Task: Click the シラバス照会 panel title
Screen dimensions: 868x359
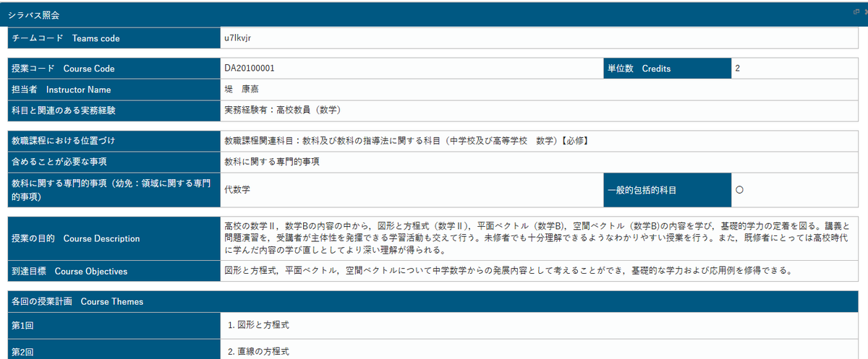Action: 33,14
